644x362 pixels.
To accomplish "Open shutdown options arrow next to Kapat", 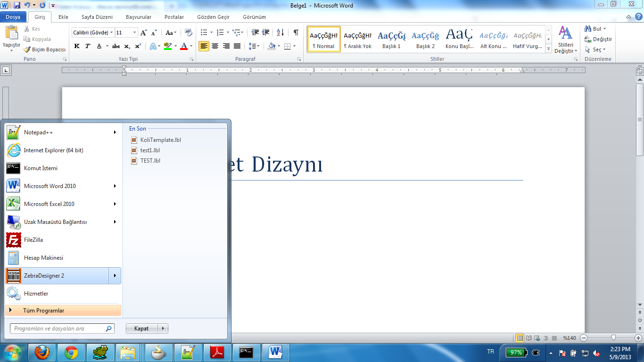I will (x=163, y=329).
